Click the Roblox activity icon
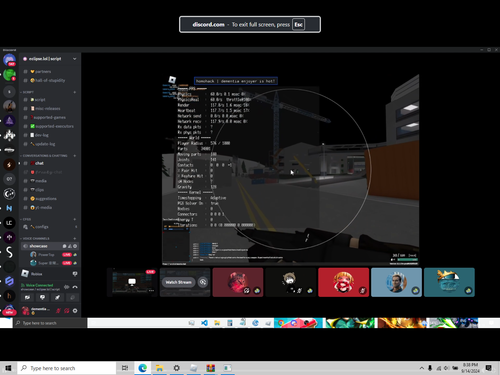Screen dimensions: 500x375 25,274
